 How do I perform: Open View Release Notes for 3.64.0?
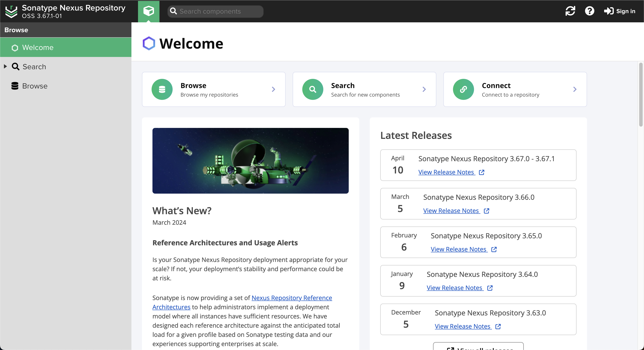click(x=455, y=288)
